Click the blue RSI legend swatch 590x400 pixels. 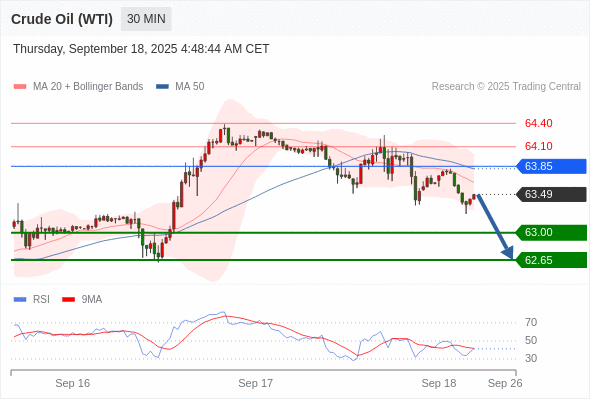20,300
